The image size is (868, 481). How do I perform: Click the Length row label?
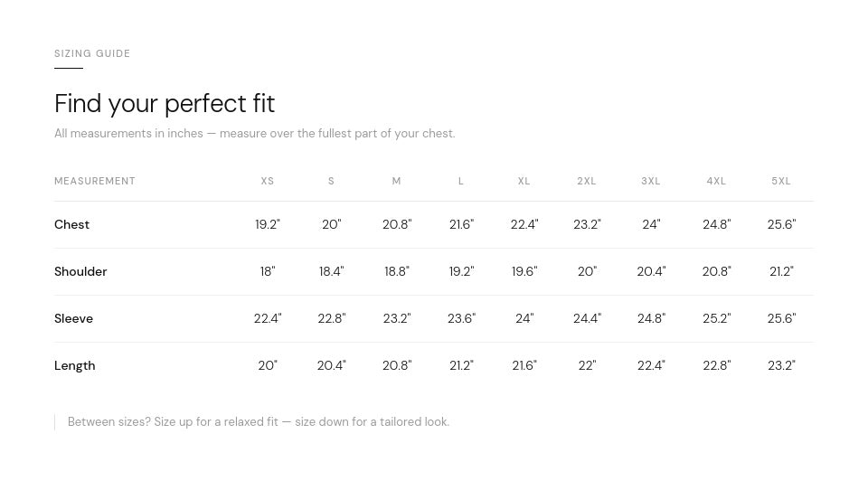tap(75, 365)
